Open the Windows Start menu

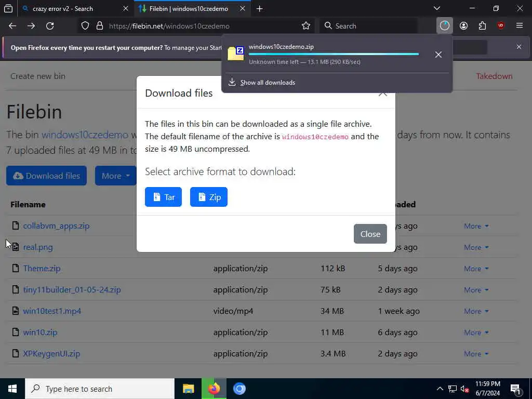coord(12,389)
